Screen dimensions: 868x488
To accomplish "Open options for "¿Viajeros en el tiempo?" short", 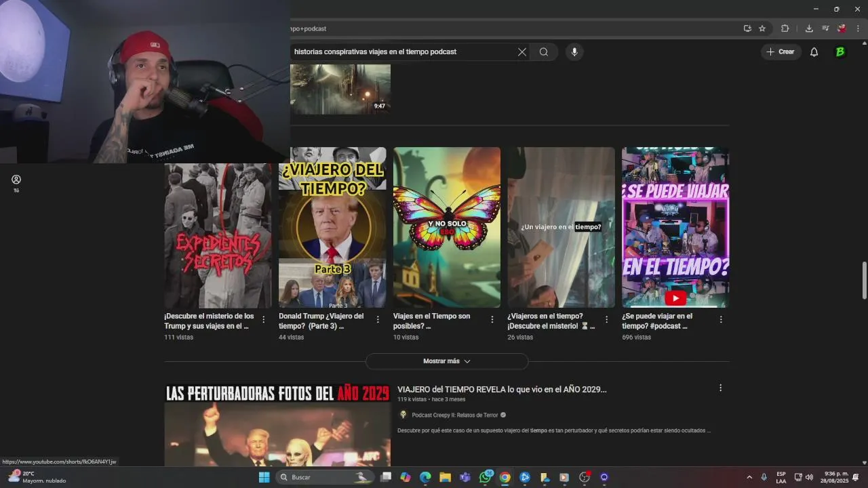I will 606,320.
